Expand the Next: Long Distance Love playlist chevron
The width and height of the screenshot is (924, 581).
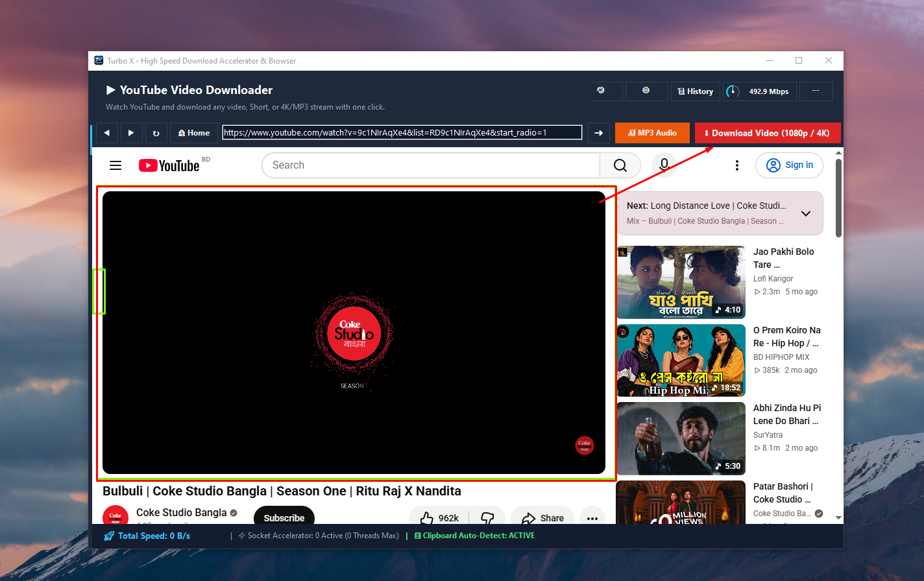tap(806, 213)
